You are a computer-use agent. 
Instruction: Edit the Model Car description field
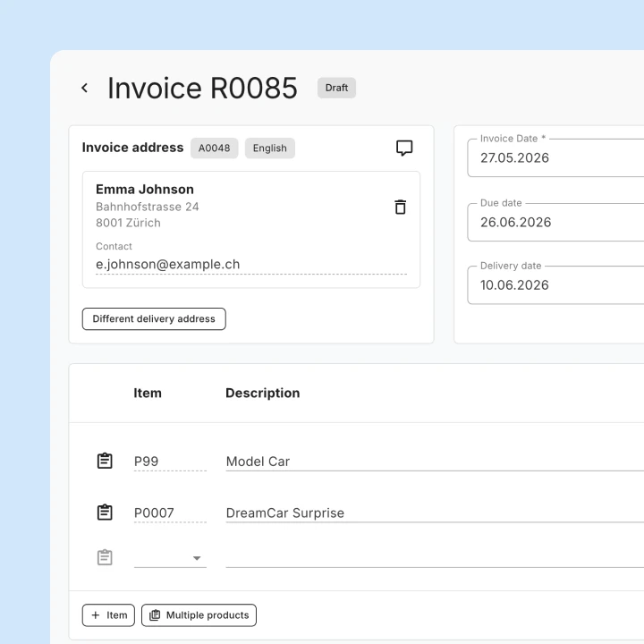pos(435,462)
